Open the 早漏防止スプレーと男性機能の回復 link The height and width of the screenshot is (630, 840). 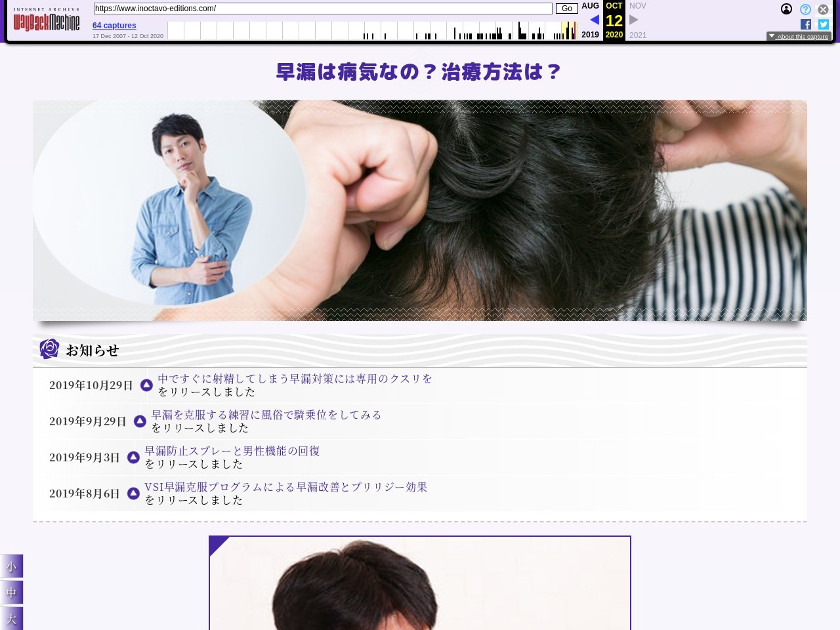pos(232,451)
